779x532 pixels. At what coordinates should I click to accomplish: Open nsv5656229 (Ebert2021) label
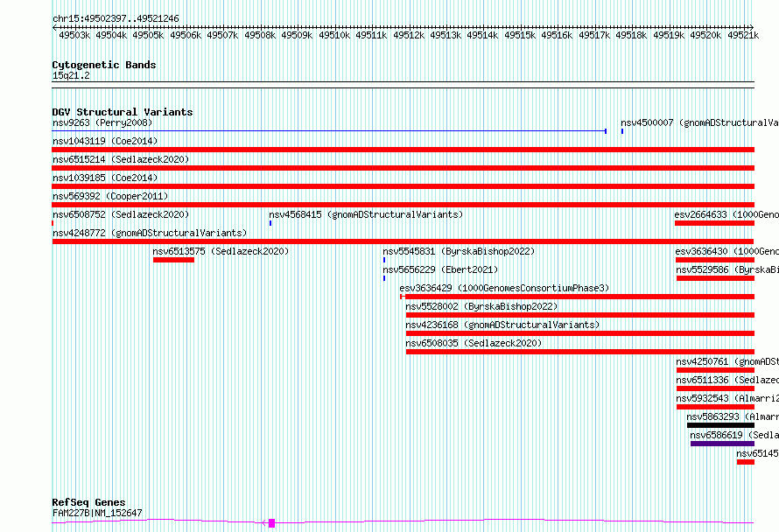pos(440,269)
